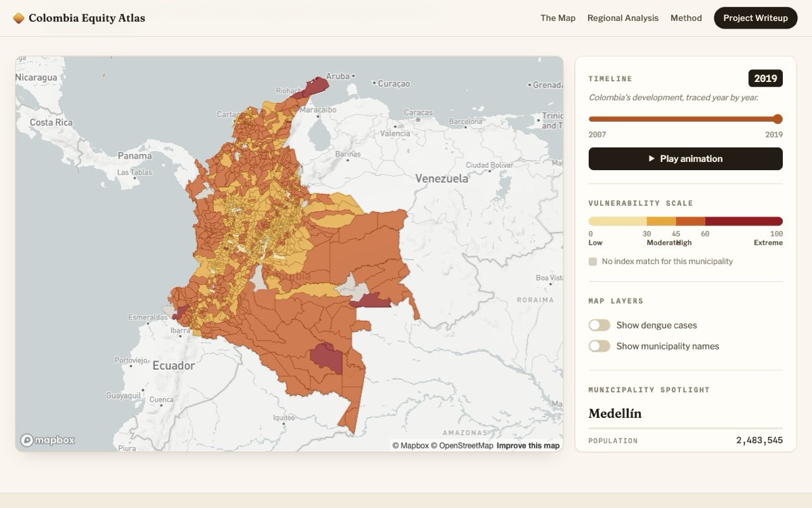Click the Curaçao map label
This screenshot has height=508, width=812.
(x=394, y=84)
